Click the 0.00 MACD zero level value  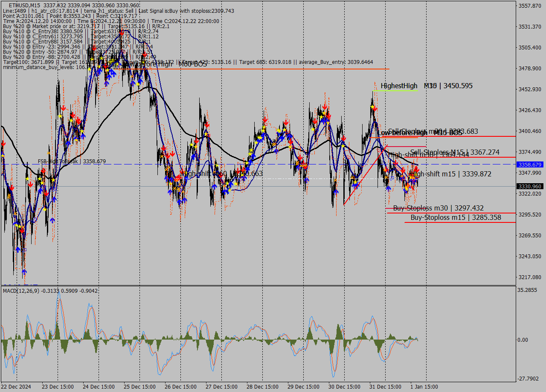point(523,340)
